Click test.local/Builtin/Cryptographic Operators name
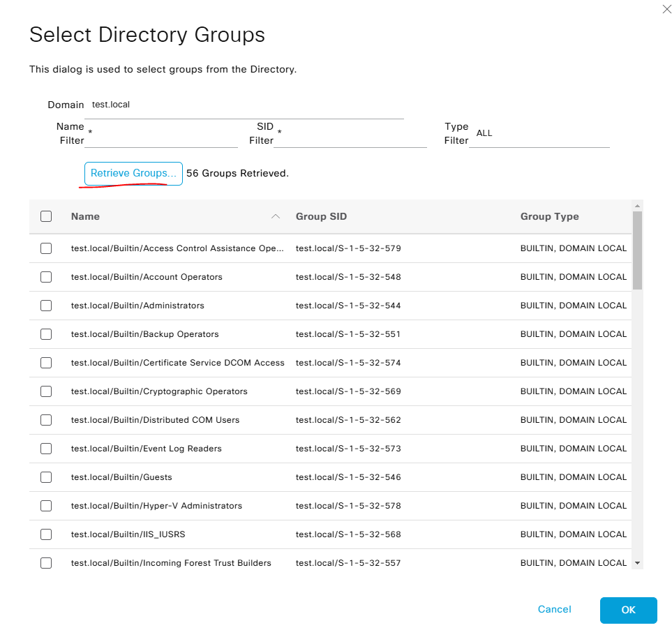This screenshot has height=630, width=672. pos(159,391)
